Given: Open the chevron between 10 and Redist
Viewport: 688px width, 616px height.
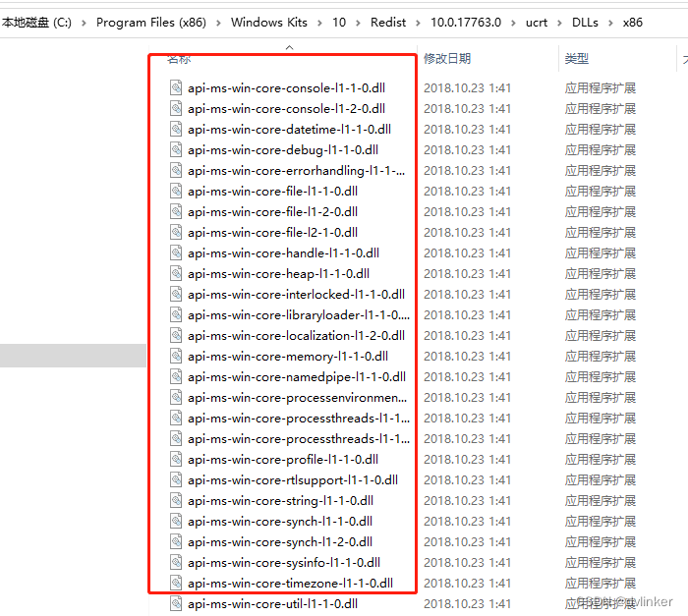Looking at the screenshot, I should point(358,23).
